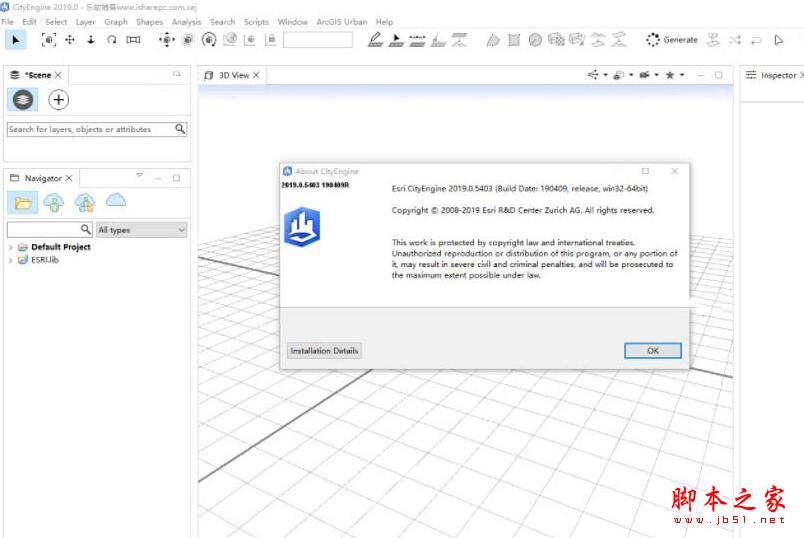Click the Frame selection tool
Screen dimensions: 804x538
(49, 40)
